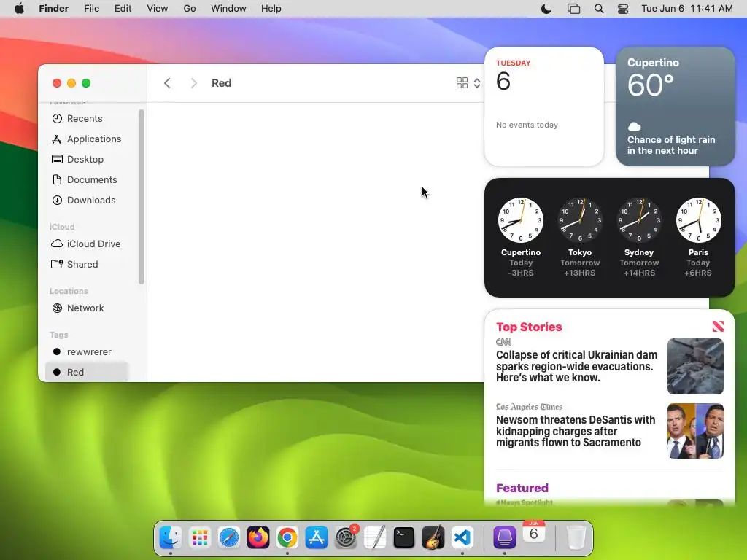Open the Trash in the Dock
The width and height of the screenshot is (747, 560).
tap(576, 537)
